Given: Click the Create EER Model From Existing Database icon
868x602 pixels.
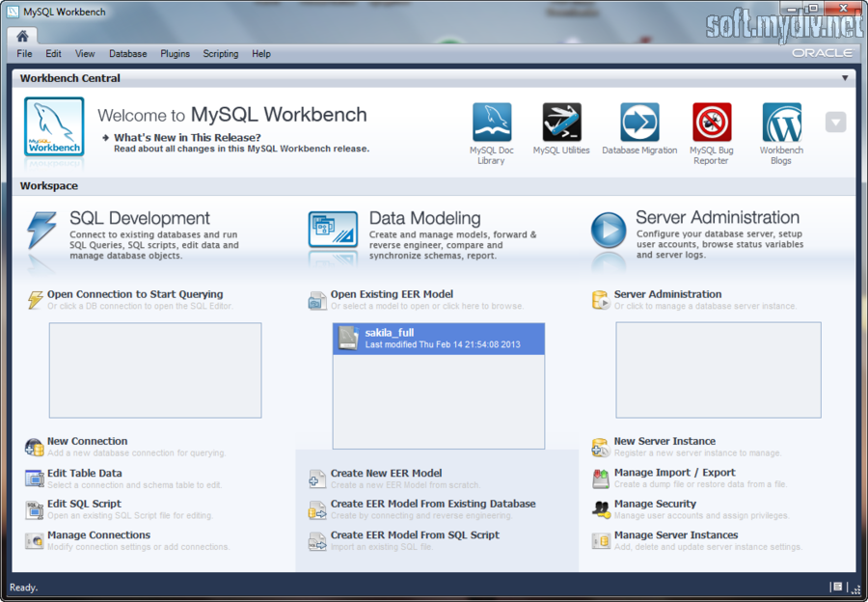Looking at the screenshot, I should pos(317,509).
